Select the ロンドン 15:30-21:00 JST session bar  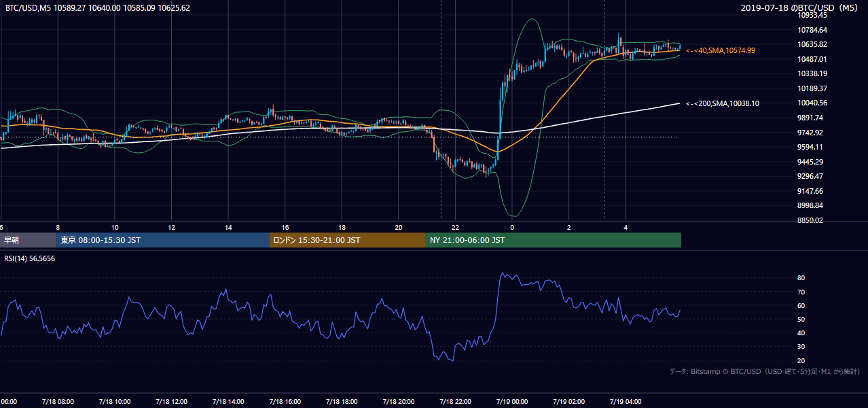pyautogui.click(x=348, y=240)
